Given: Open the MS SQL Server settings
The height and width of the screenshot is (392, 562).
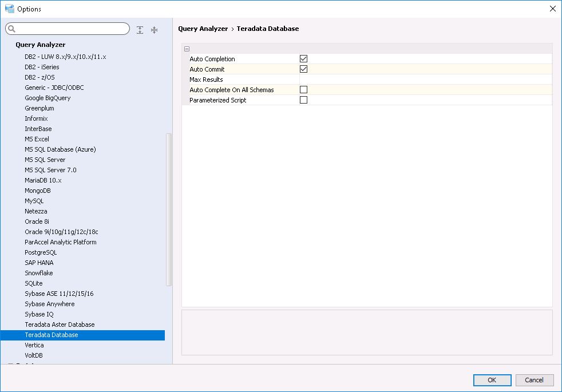Looking at the screenshot, I should point(45,160).
